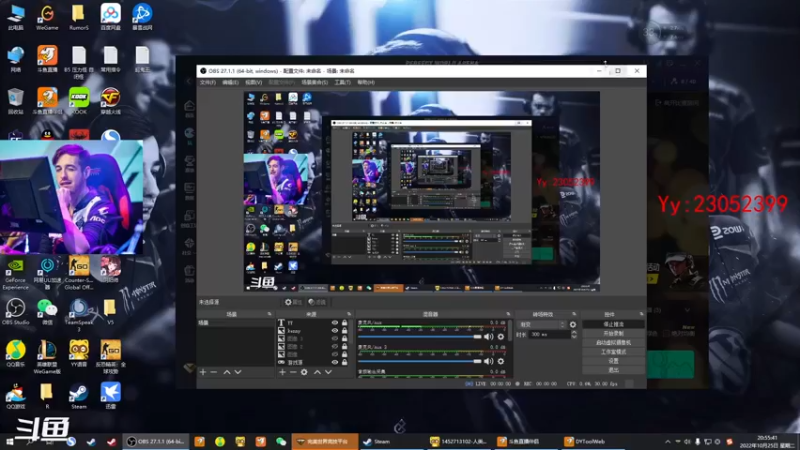Toggle visibility of the bottom source row
Image resolution: width=800 pixels, height=450 pixels.
point(335,362)
